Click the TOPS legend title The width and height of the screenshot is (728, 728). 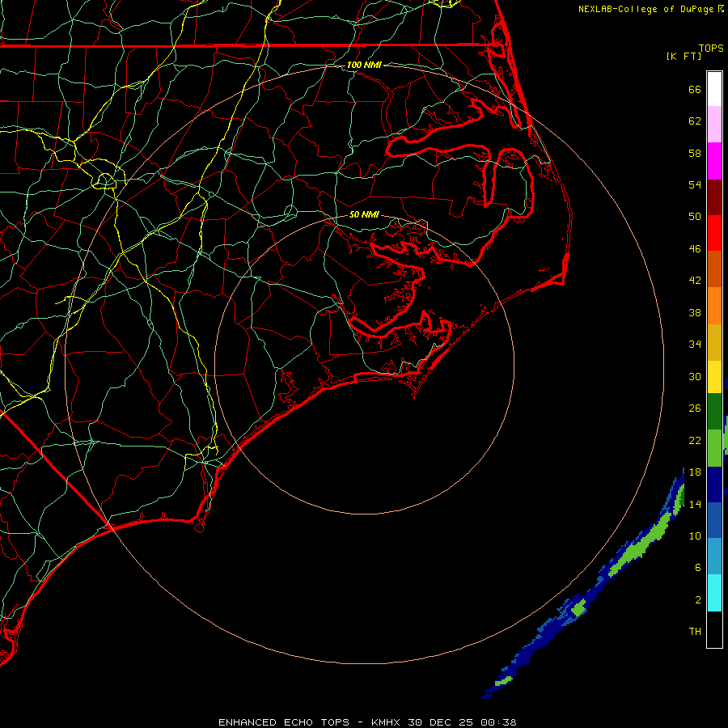[711, 48]
